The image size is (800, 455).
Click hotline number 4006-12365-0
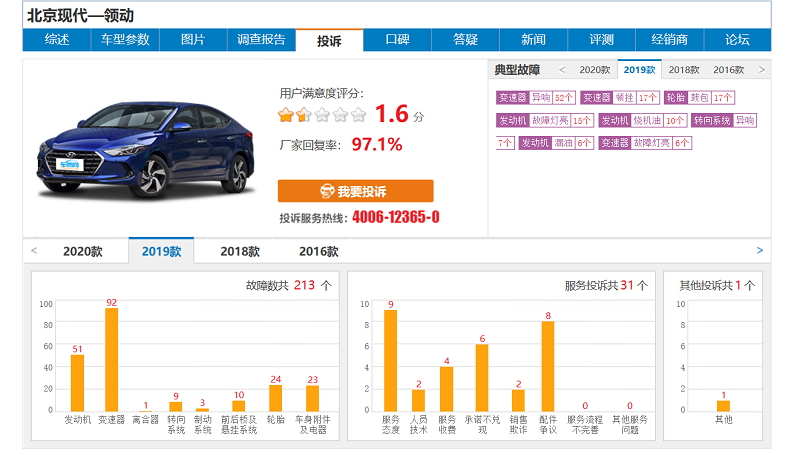click(x=396, y=217)
